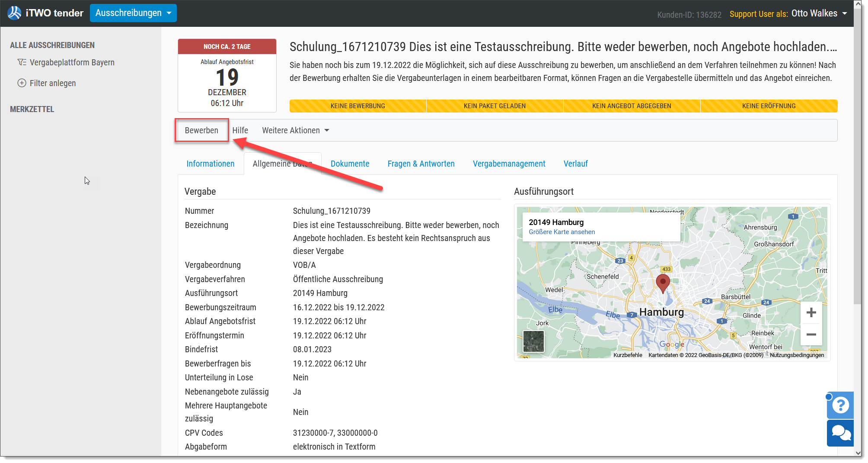Open the MERKZETTEL section
Image resolution: width=868 pixels, height=463 pixels.
point(32,109)
